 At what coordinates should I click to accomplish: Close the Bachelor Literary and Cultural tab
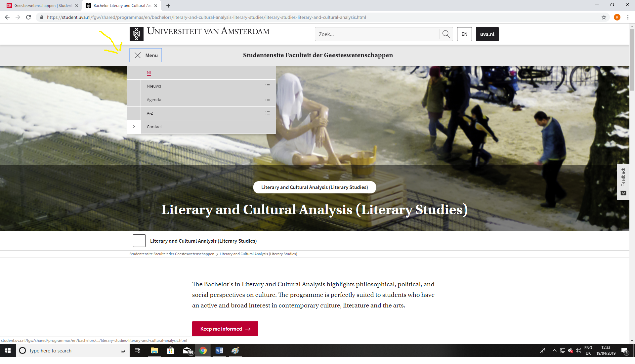point(156,6)
